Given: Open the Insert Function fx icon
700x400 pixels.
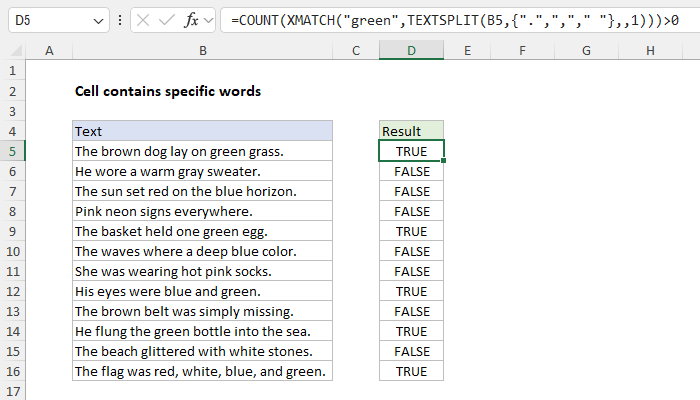Looking at the screenshot, I should click(x=192, y=20).
